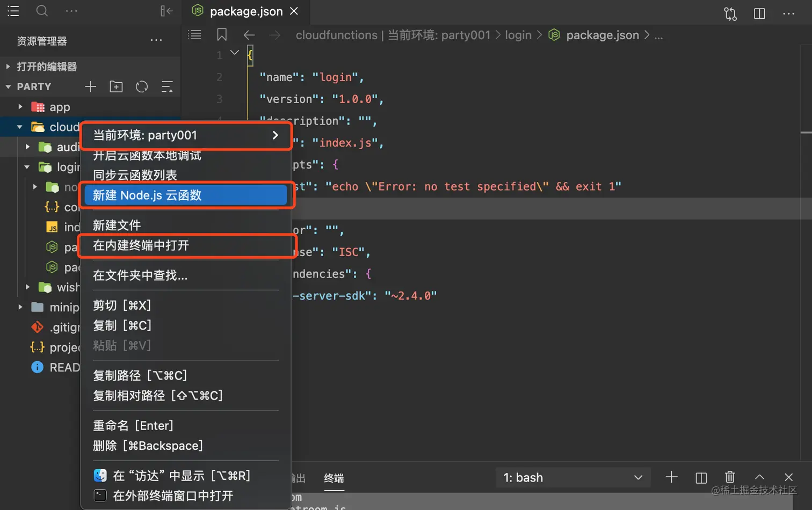The image size is (812, 510).
Task: Fold the JSON block at line 1
Action: 235,53
